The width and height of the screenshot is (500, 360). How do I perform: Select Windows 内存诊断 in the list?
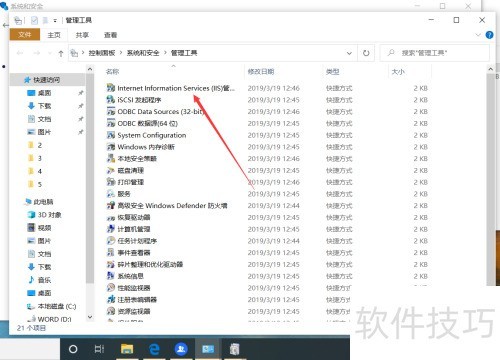(141, 147)
